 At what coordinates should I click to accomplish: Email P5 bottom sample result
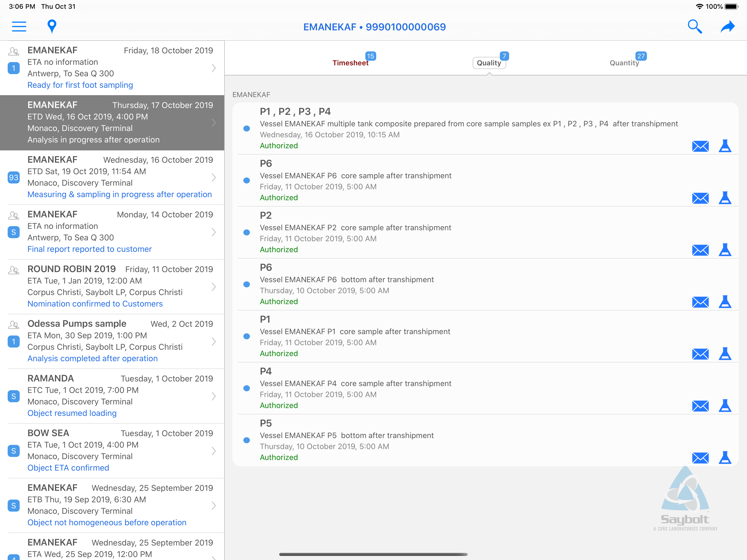[700, 458]
